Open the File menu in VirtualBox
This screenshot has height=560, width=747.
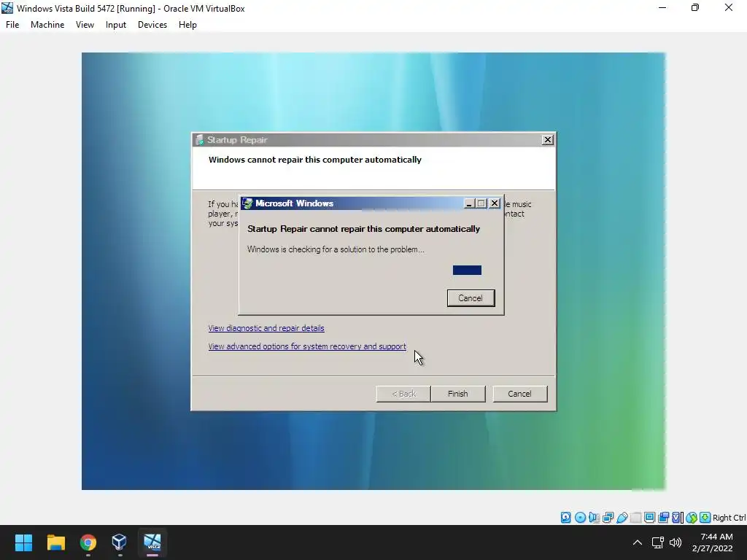tap(12, 25)
